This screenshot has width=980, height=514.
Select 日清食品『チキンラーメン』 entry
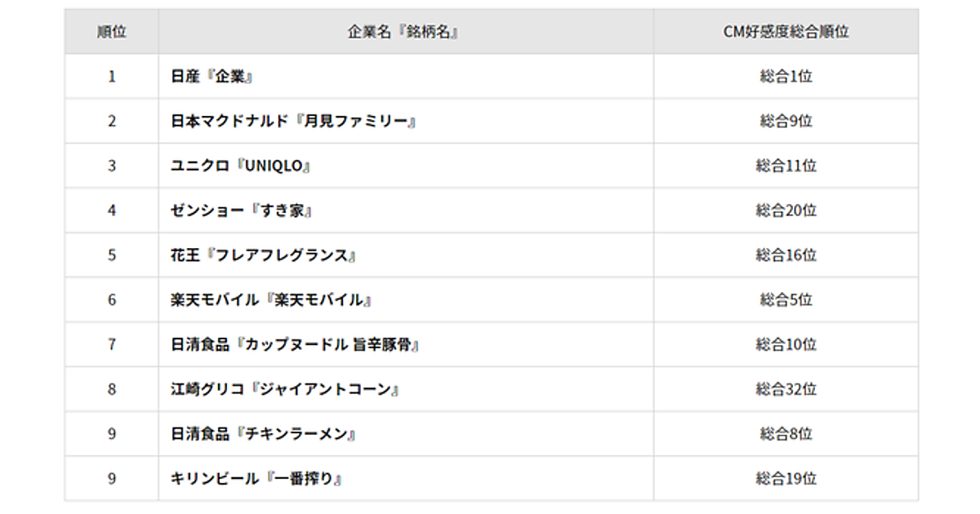pos(264,434)
